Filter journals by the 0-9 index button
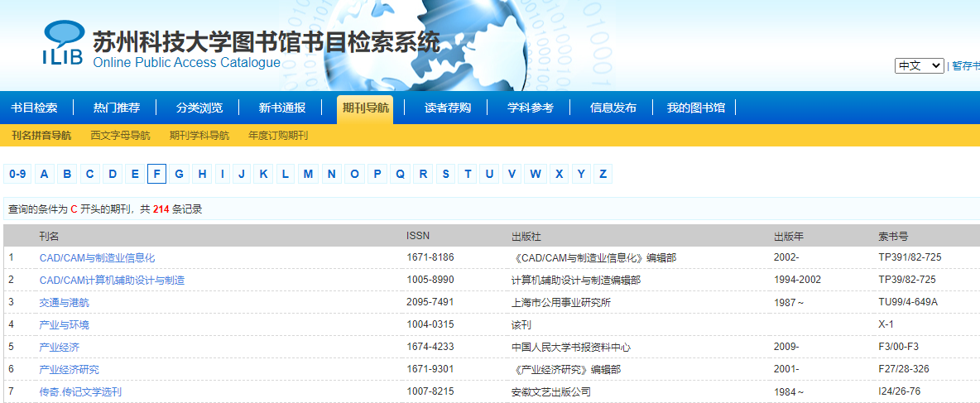This screenshot has height=403, width=980. click(x=17, y=174)
